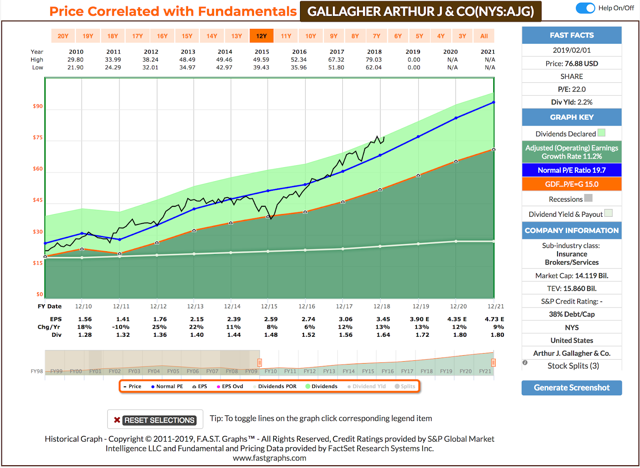This screenshot has height=468, width=640.
Task: Click the GALLAGHER ARTHUR J & CO ticker header
Action: tap(420, 11)
